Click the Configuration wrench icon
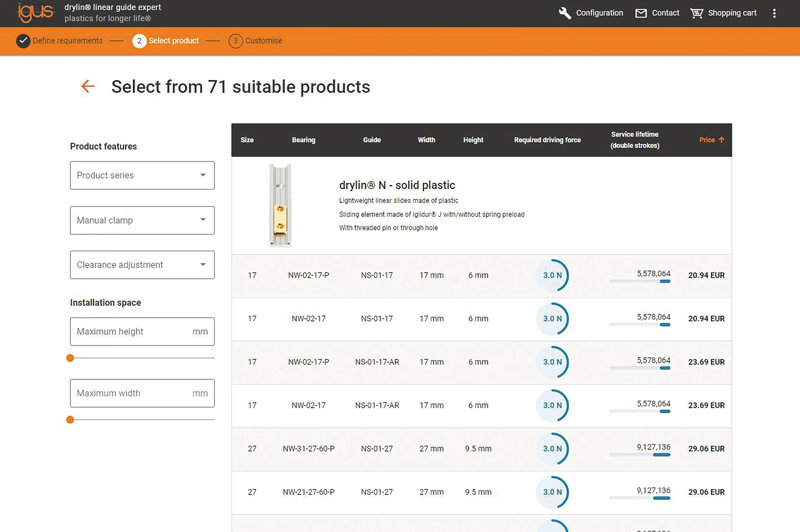Viewport: 800px width, 532px height. click(564, 13)
